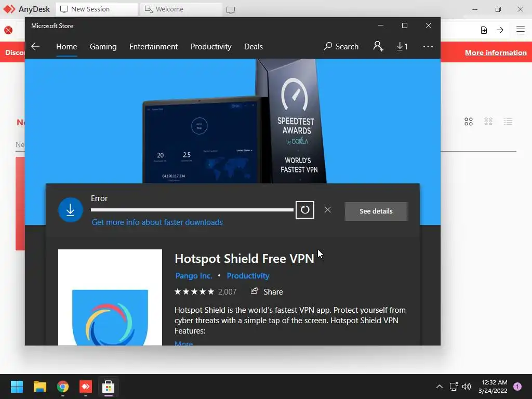Open More information link in AnyDesk
The image size is (532, 399).
click(496, 52)
